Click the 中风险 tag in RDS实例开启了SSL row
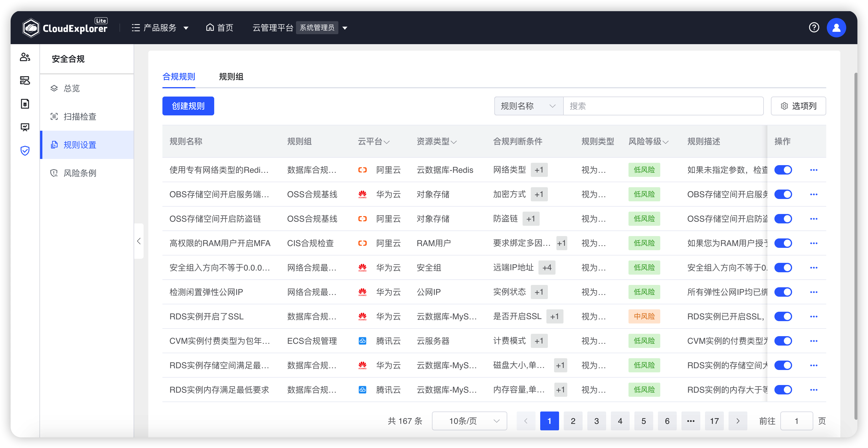 (644, 316)
